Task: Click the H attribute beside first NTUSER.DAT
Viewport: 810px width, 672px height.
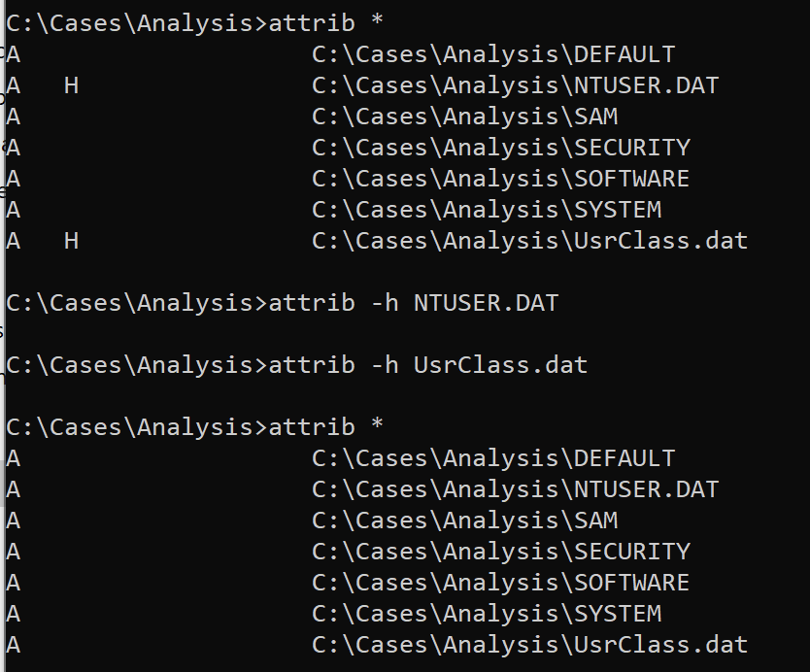Action: pyautogui.click(x=71, y=85)
